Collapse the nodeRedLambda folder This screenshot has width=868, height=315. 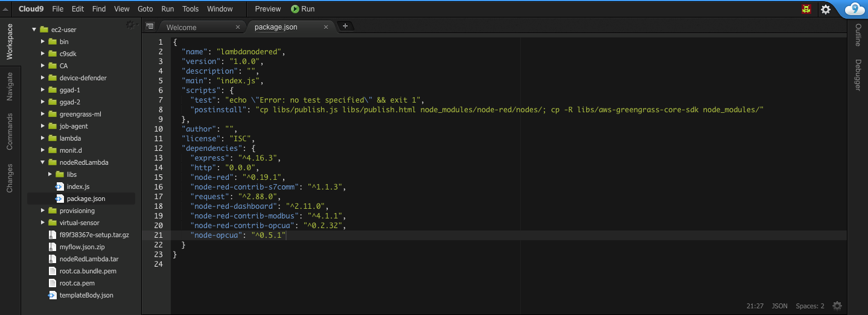pos(43,162)
